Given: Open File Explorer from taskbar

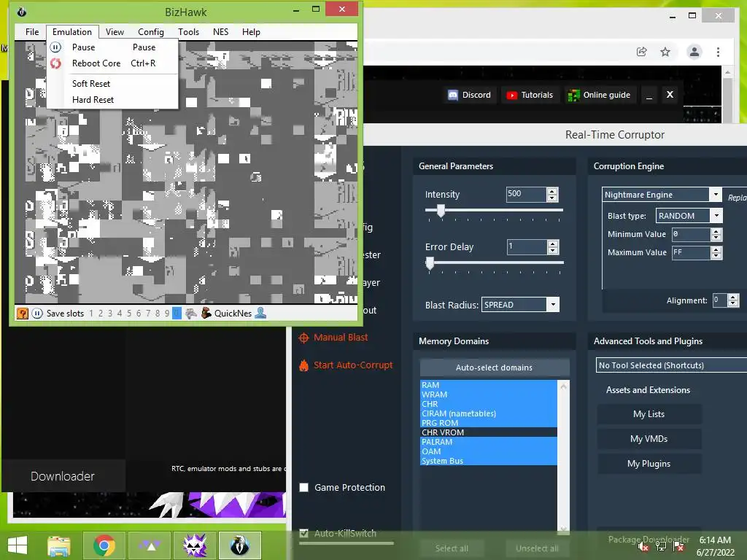Looking at the screenshot, I should [59, 545].
